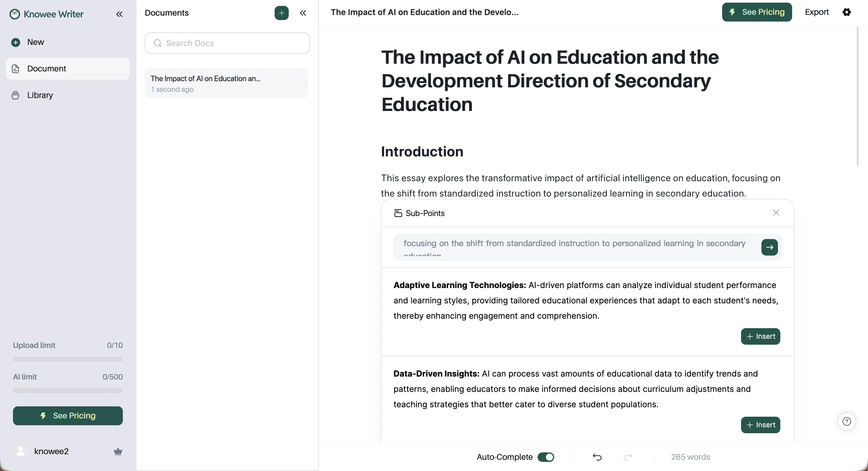
Task: Insert the Data-Driven Insights sub-point
Action: pos(760,425)
